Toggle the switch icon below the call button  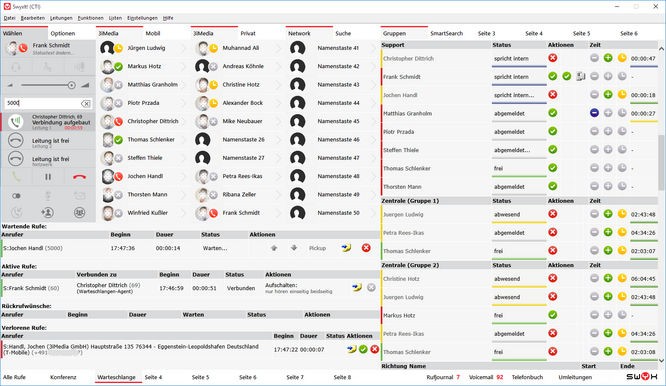[16, 196]
